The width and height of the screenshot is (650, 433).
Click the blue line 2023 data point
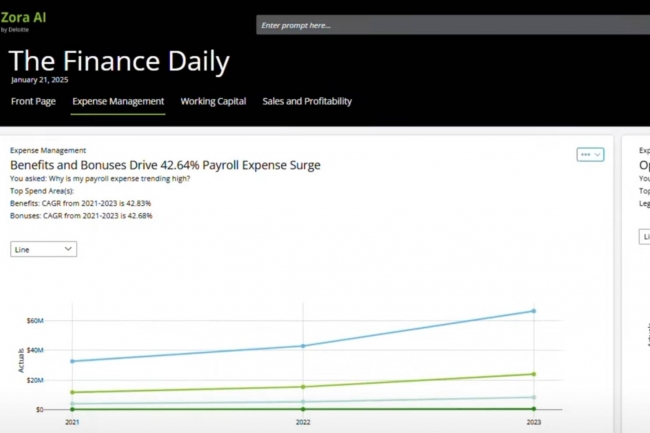tap(534, 311)
